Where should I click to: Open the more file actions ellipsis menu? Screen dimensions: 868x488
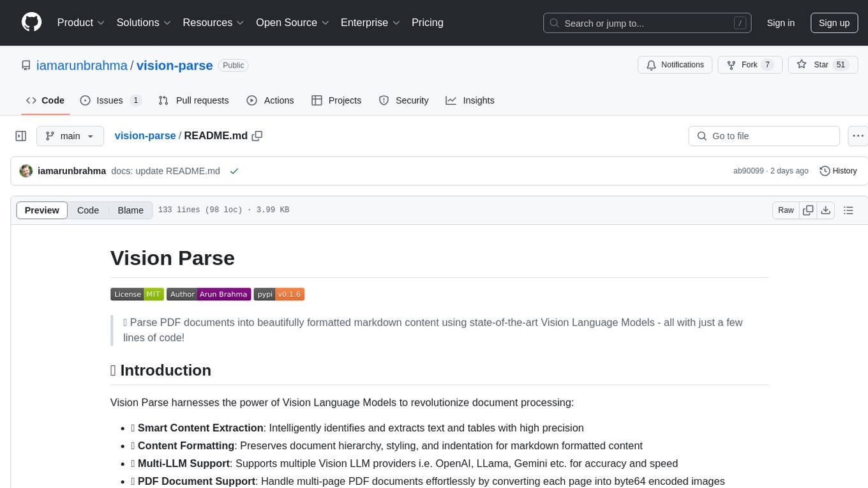[x=858, y=136]
